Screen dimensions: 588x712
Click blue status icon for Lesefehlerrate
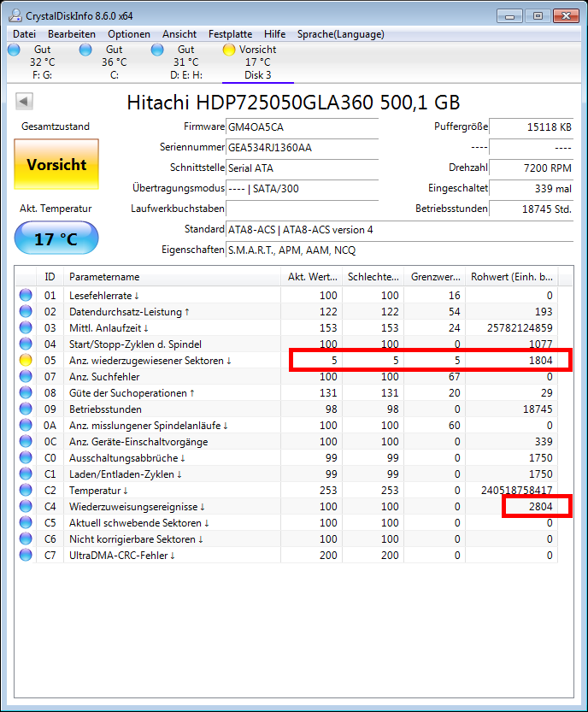26,295
